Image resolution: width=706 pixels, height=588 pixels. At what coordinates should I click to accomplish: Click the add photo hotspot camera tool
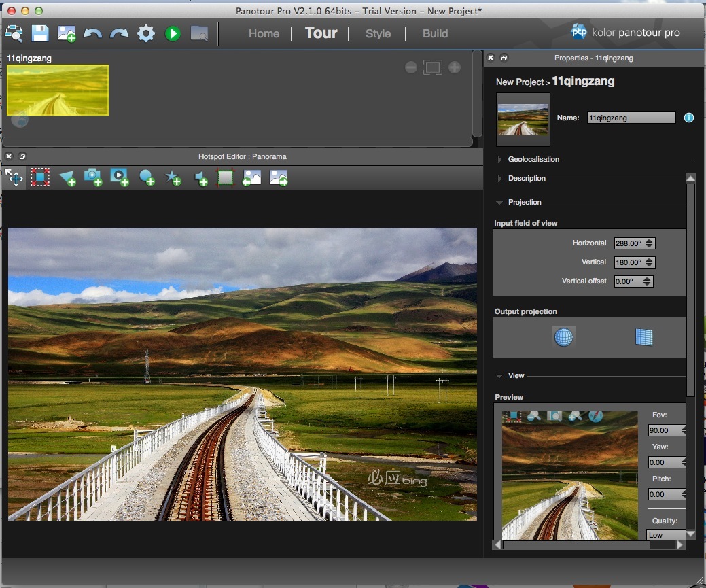pyautogui.click(x=93, y=177)
